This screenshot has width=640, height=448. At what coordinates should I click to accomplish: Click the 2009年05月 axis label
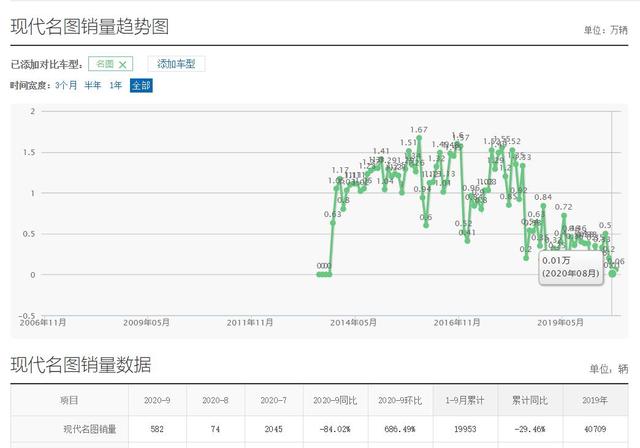pos(147,323)
